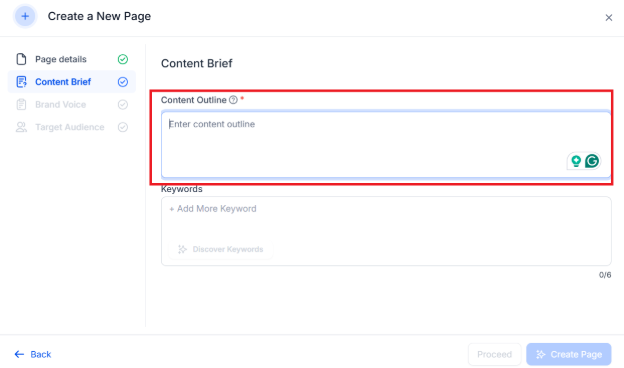Screen dimensions: 624x368
Task: Click green checkmark beside Page details
Action: pyautogui.click(x=123, y=59)
